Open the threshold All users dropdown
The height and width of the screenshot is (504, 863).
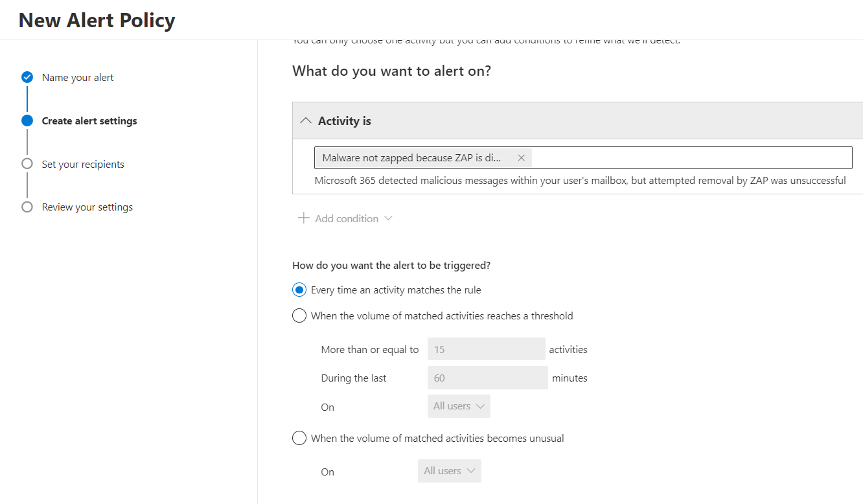(x=459, y=406)
